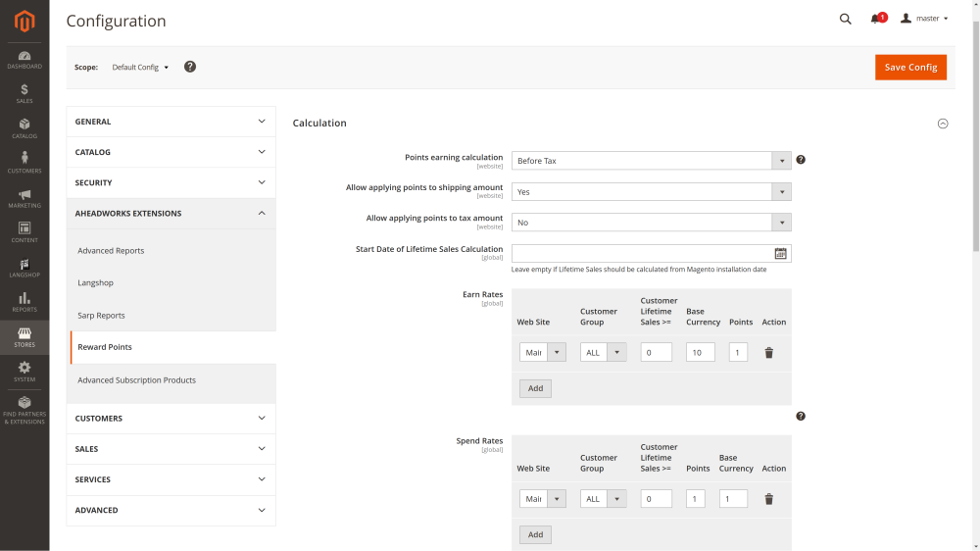Screen dimensions: 980x551
Task: Expand the Sales config section
Action: tap(171, 449)
